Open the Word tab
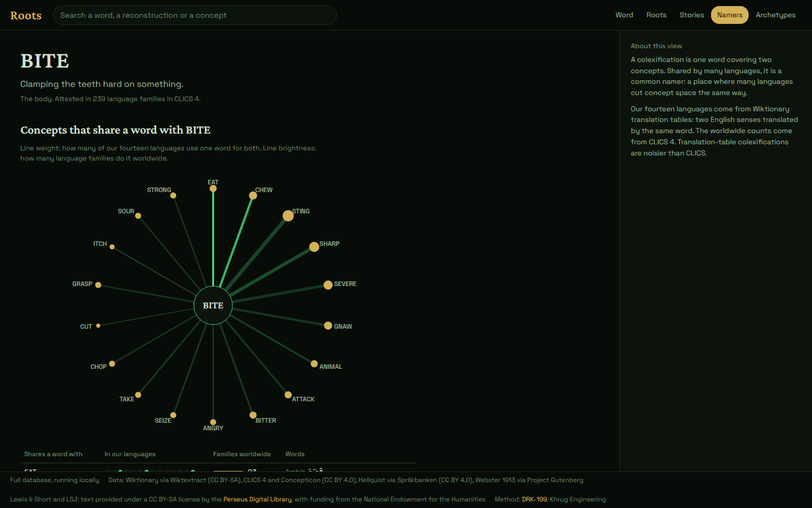This screenshot has height=508, width=812. click(624, 15)
